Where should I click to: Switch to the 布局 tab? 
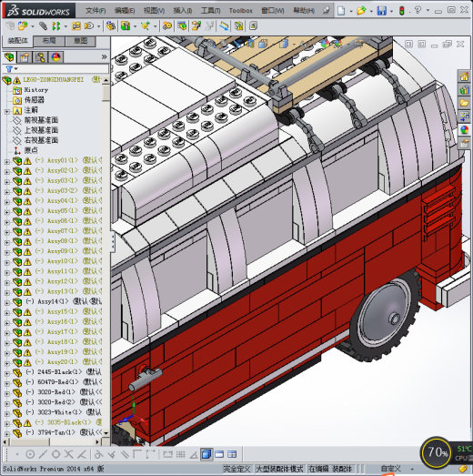pyautogui.click(x=49, y=41)
